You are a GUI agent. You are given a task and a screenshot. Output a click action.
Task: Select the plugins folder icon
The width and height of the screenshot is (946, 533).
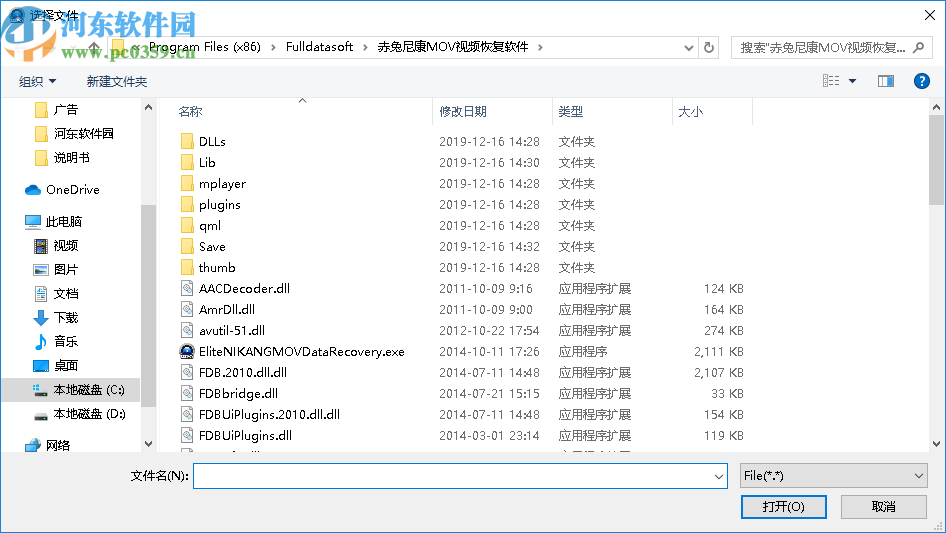coord(187,205)
